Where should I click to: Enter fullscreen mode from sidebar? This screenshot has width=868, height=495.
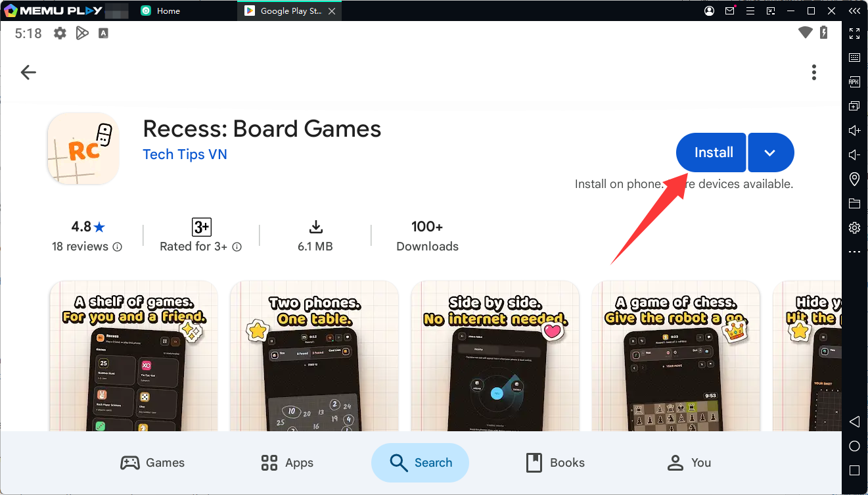[x=854, y=33]
